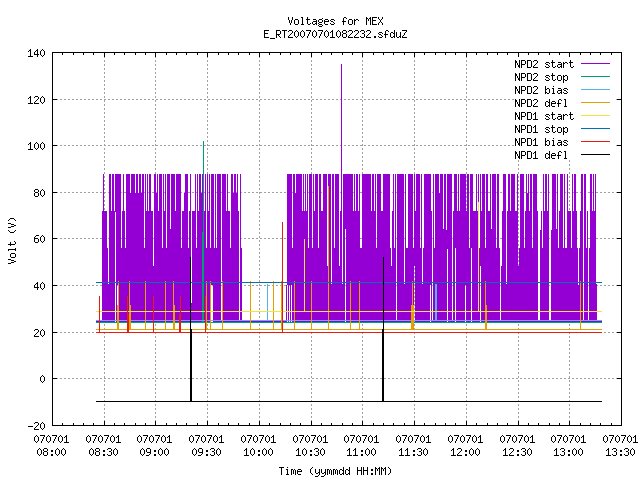Click the 100 y-axis tick label

[x=36, y=146]
